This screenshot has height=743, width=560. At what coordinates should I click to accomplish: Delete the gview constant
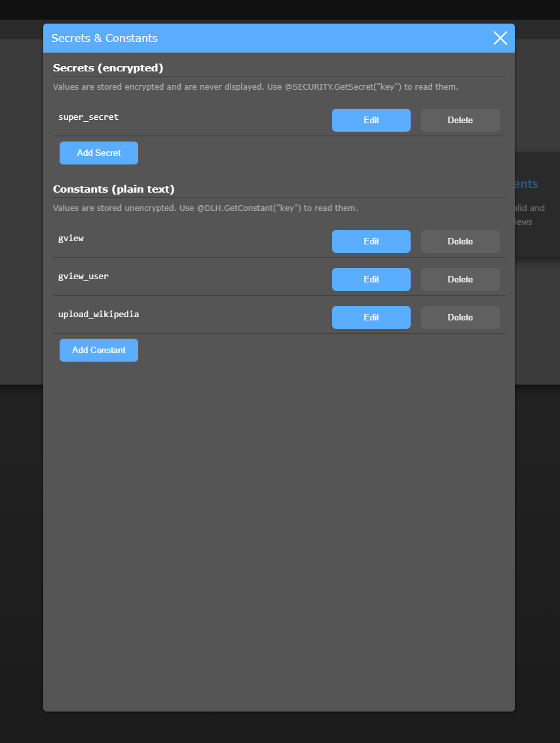pyautogui.click(x=460, y=242)
